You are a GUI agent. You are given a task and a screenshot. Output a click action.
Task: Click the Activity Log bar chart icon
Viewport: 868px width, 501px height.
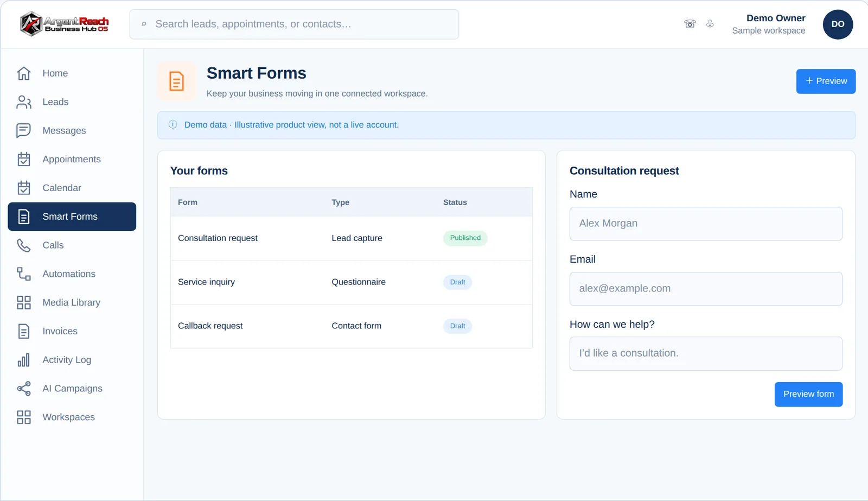click(x=24, y=360)
